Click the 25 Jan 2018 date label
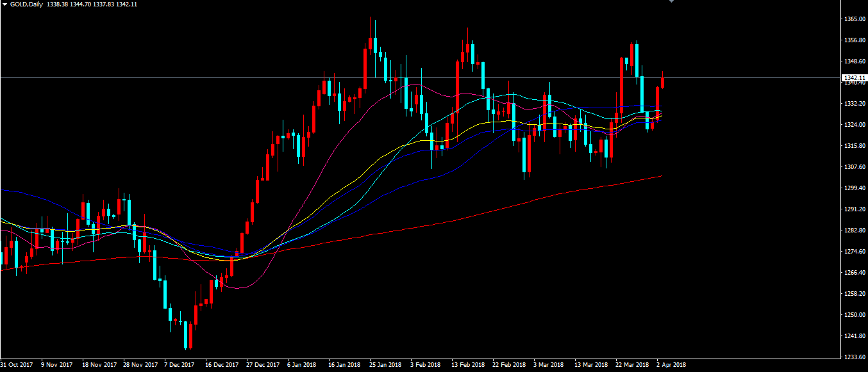The width and height of the screenshot is (868, 372). click(385, 365)
